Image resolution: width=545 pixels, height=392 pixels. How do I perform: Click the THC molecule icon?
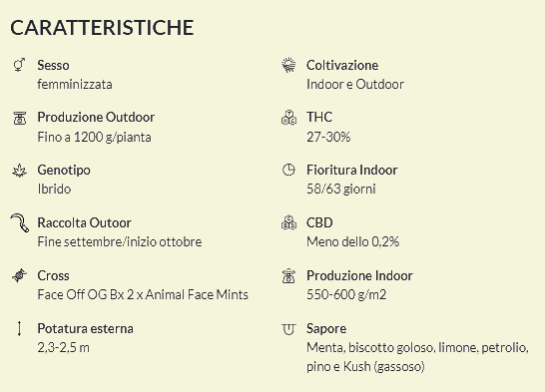[x=288, y=118]
